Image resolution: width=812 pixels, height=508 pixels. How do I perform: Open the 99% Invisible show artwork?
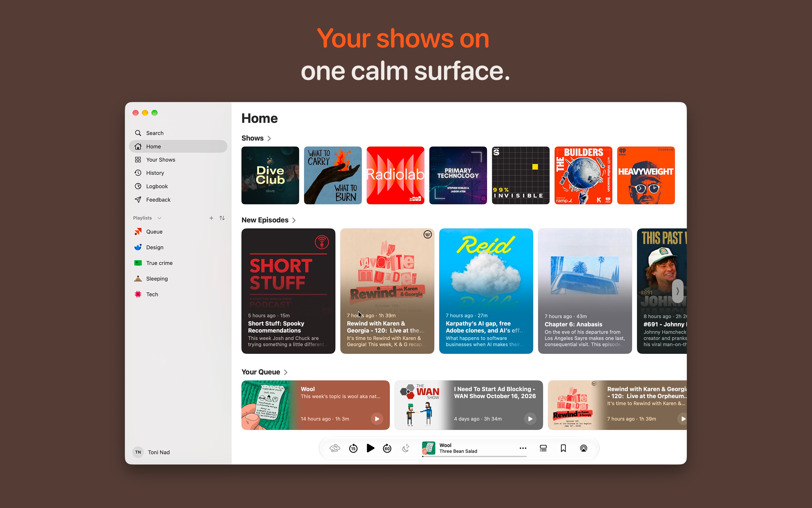[521, 175]
